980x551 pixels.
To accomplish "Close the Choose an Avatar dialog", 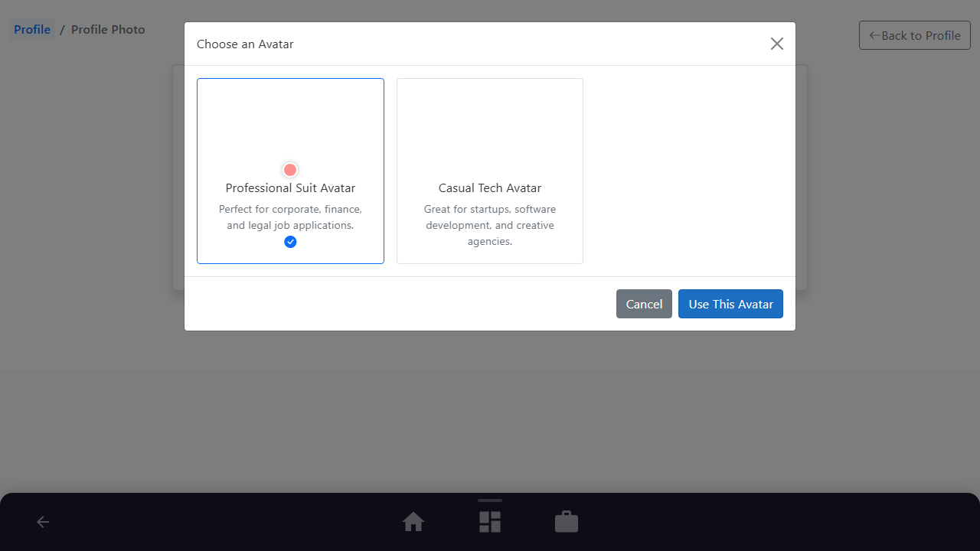I will pos(777,44).
